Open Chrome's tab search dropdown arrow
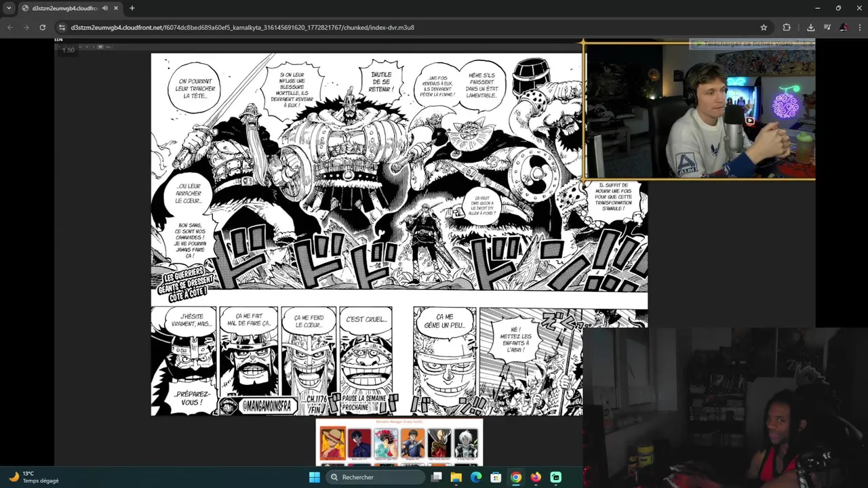 tap(9, 8)
